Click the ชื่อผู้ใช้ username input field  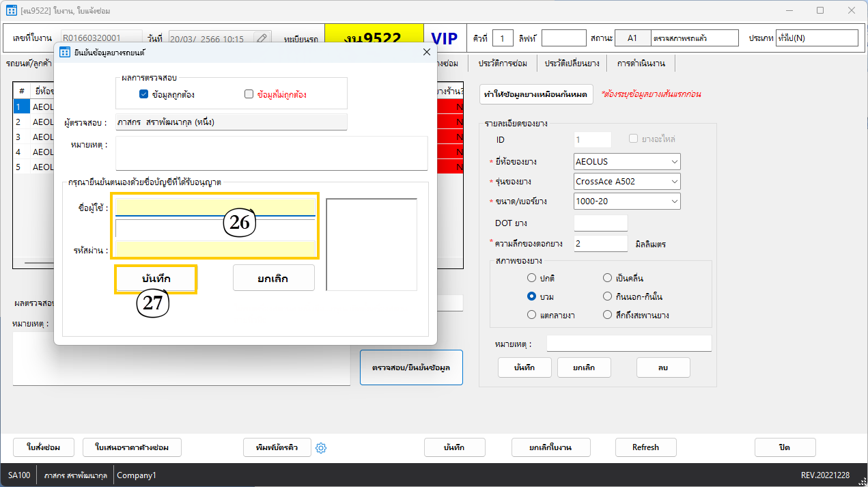coord(215,206)
